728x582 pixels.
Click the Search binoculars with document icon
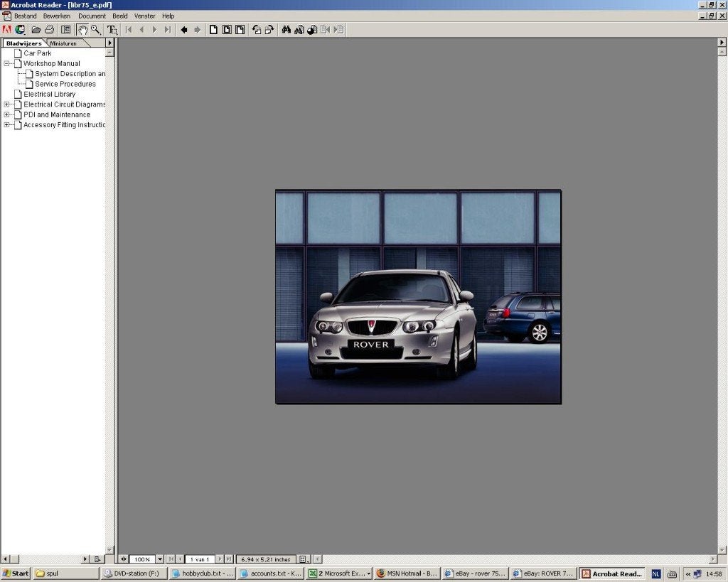click(299, 30)
